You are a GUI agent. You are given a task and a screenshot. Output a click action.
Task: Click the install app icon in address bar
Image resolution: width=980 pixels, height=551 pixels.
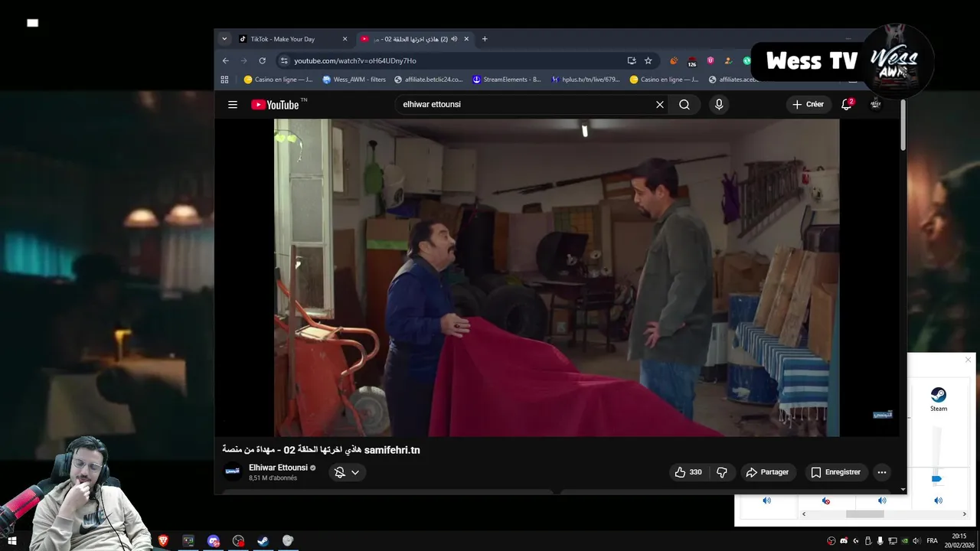click(x=632, y=60)
